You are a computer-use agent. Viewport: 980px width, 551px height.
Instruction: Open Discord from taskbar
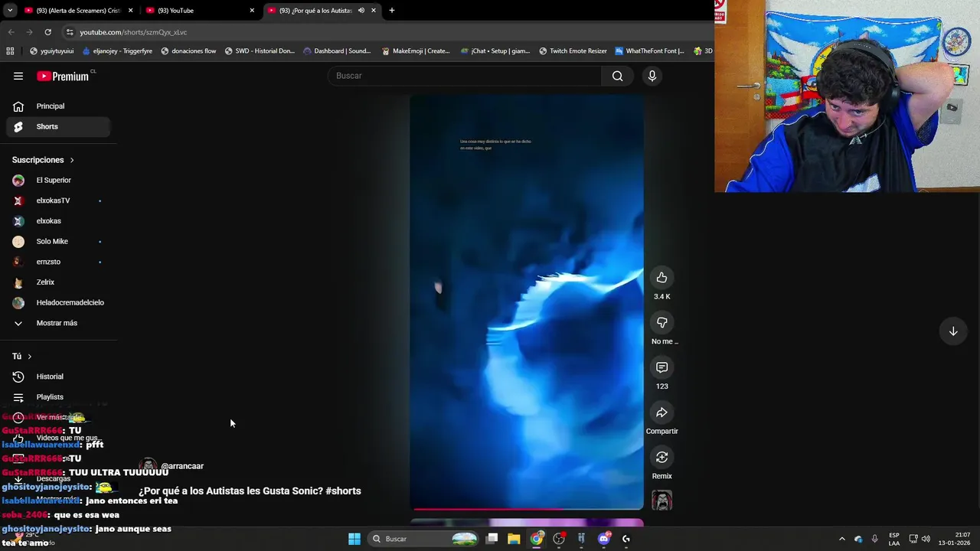(604, 539)
